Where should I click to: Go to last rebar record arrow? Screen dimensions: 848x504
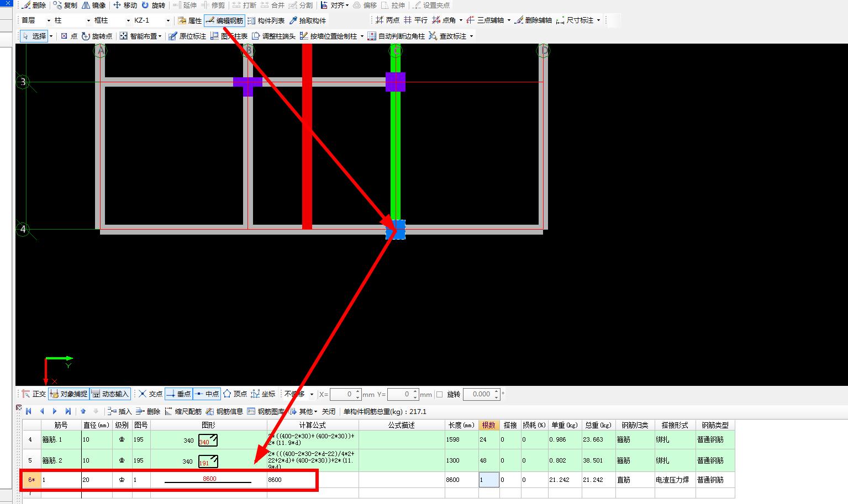pos(68,411)
